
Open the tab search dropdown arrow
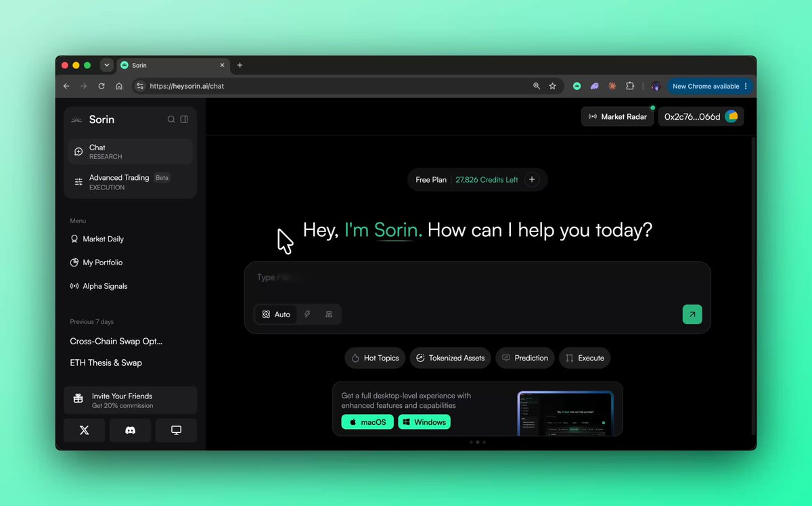(106, 65)
